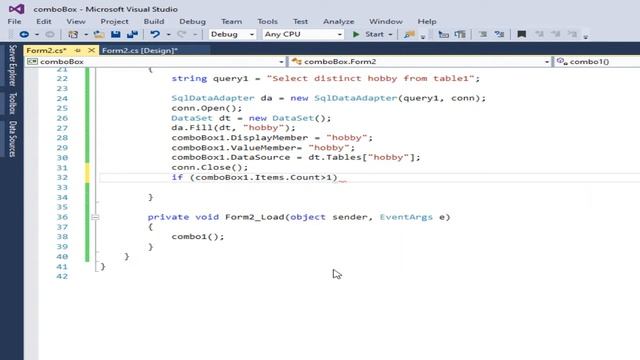
Task: Place cursor after 'if (comboBox1.Items.Count>1)'
Action: [338, 178]
